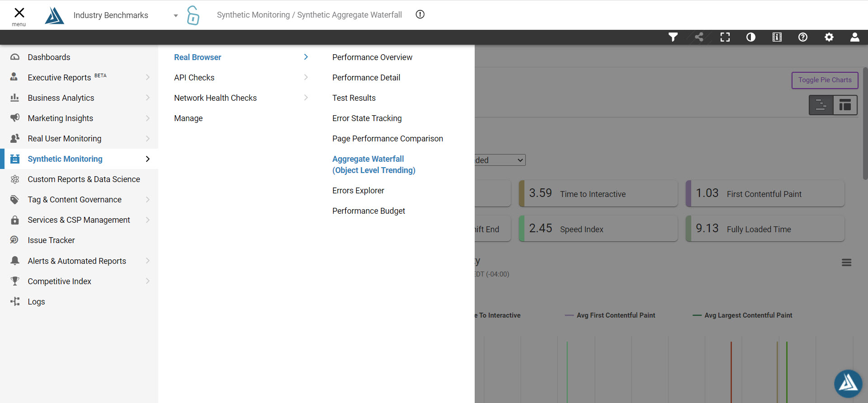The width and height of the screenshot is (868, 403).
Task: Open the help question mark icon
Action: click(x=803, y=37)
